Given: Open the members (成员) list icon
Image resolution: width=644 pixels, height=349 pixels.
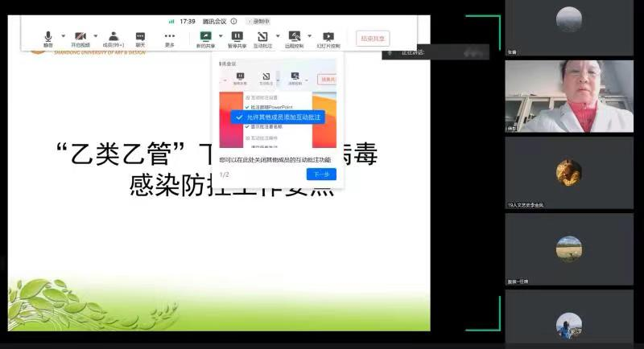Looking at the screenshot, I should (x=114, y=37).
